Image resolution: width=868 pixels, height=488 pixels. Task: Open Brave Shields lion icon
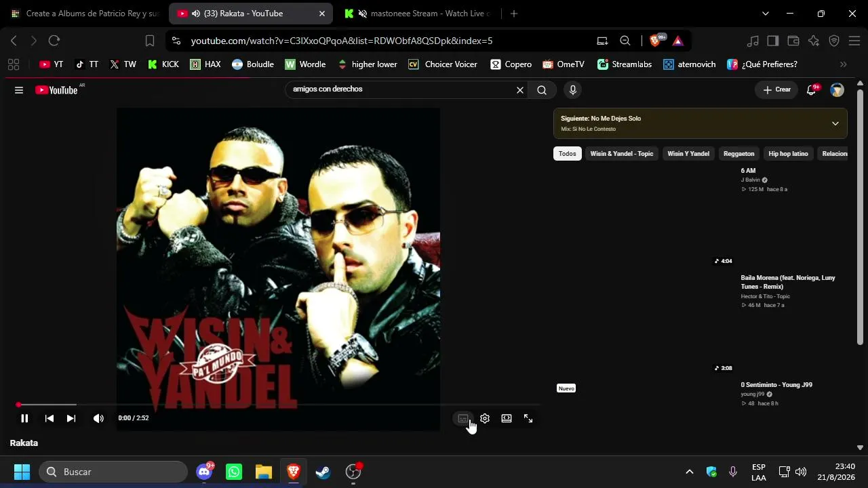(655, 41)
